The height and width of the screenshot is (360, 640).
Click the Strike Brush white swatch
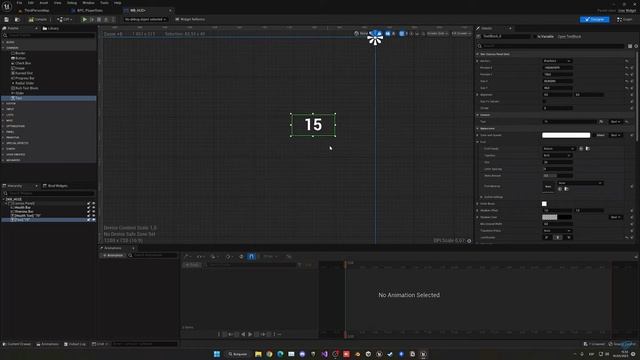point(544,204)
